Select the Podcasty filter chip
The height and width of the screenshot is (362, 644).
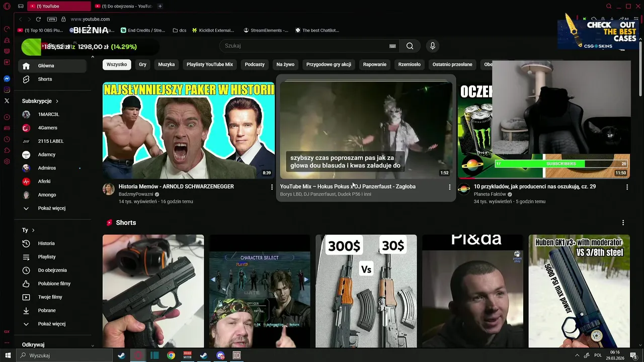(x=255, y=64)
